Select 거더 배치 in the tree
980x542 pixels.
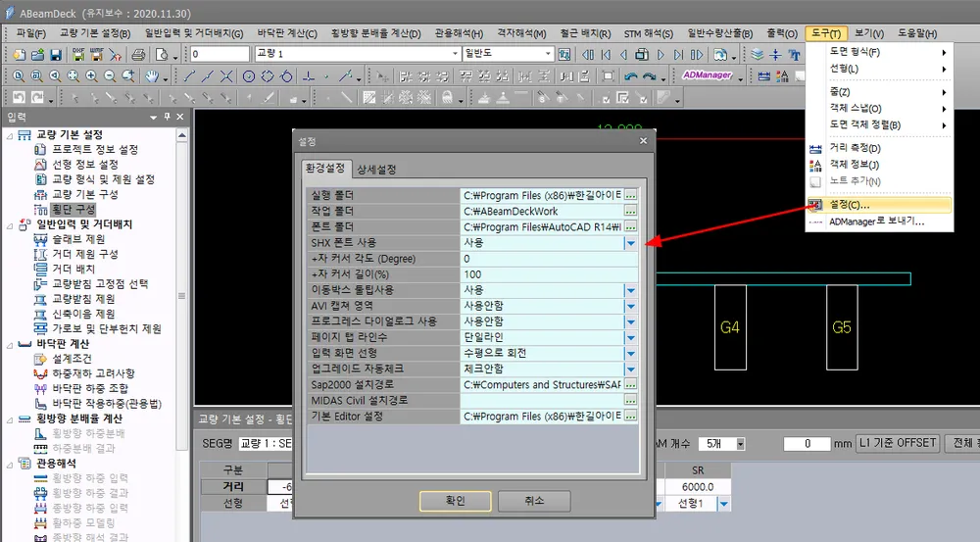pos(73,269)
